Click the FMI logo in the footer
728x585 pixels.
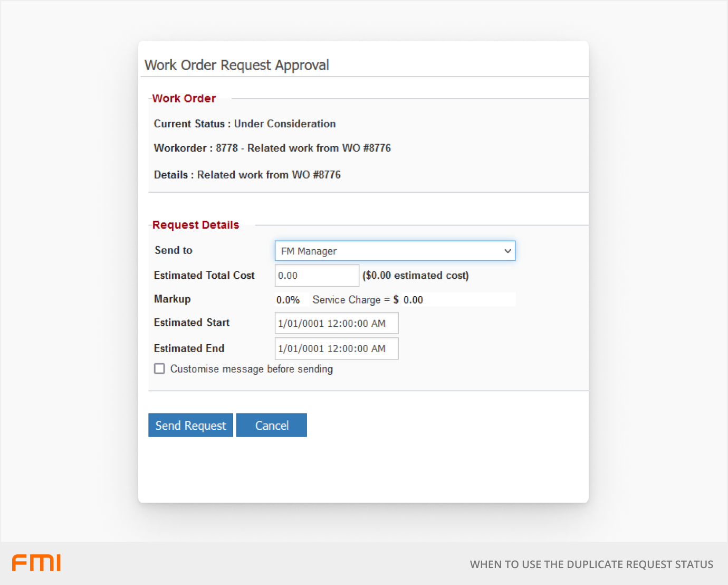(36, 563)
